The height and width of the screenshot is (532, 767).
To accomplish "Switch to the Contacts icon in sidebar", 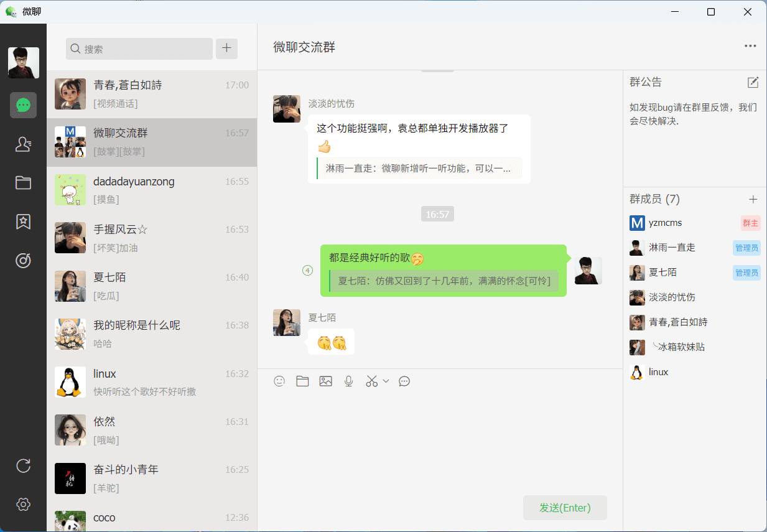I will 23,144.
